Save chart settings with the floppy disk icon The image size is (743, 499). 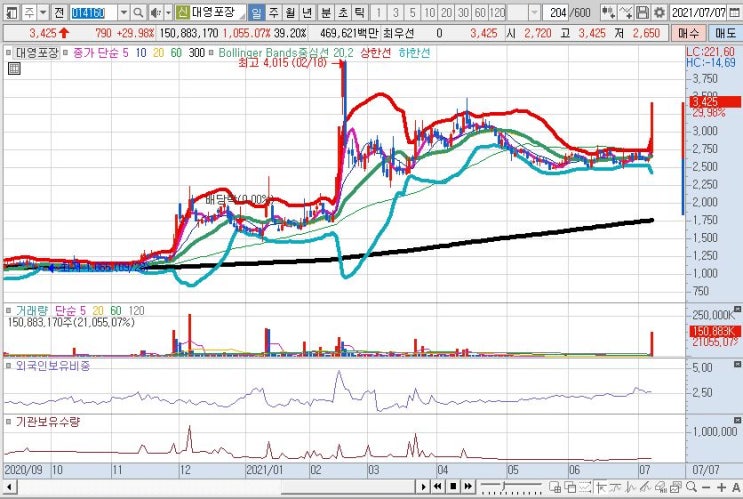(x=642, y=12)
